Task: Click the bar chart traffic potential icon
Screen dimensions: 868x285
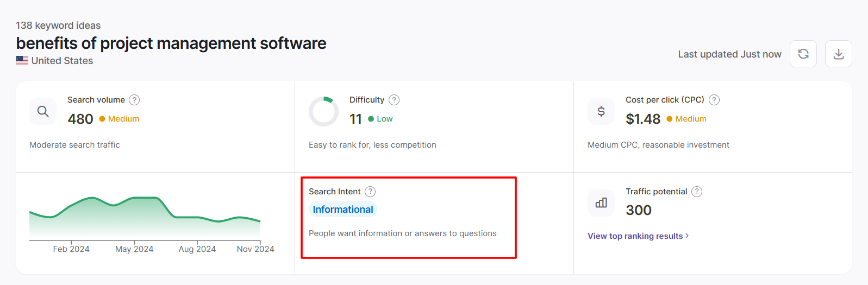Action: pyautogui.click(x=601, y=203)
